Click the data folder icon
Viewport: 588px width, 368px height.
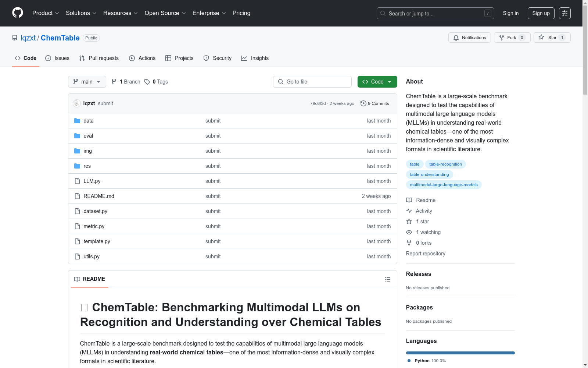pyautogui.click(x=77, y=121)
